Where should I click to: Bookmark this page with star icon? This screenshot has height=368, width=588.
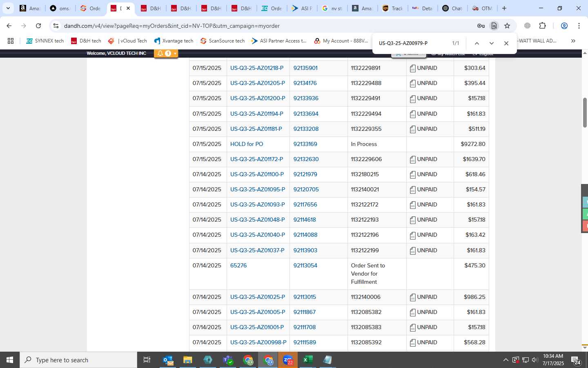pos(507,26)
